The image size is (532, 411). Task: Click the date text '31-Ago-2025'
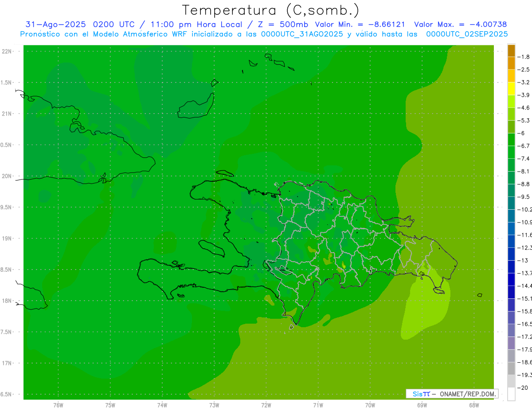tap(56, 24)
